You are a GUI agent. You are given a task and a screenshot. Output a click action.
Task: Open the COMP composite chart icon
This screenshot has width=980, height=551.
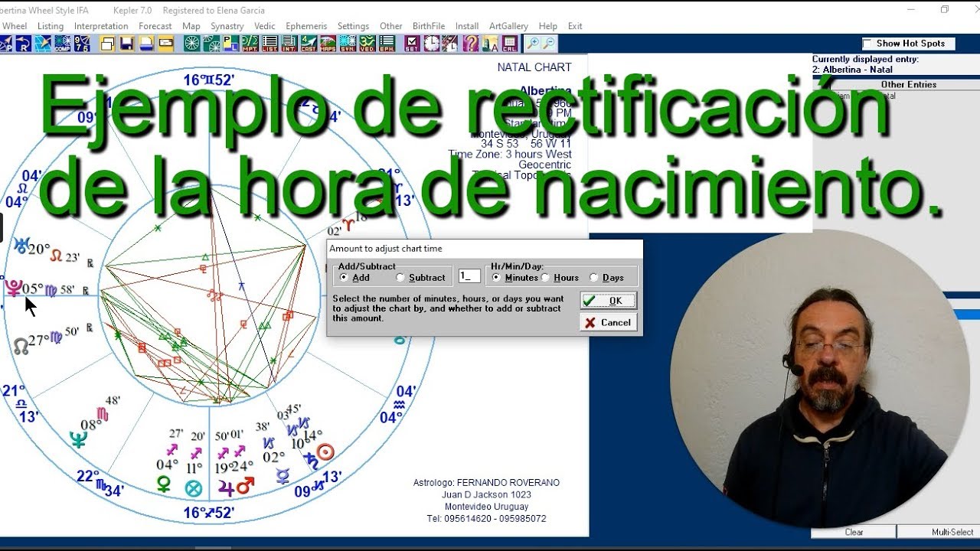62,43
